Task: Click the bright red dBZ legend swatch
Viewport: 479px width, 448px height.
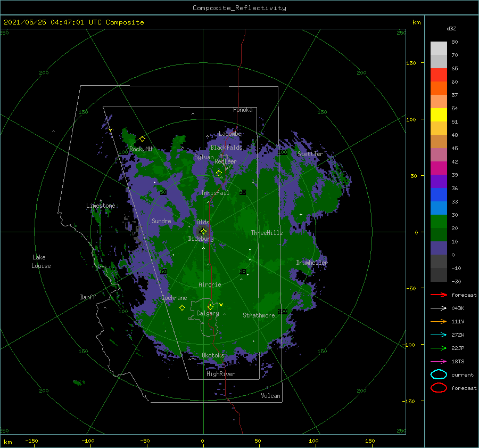Action: pyautogui.click(x=439, y=75)
